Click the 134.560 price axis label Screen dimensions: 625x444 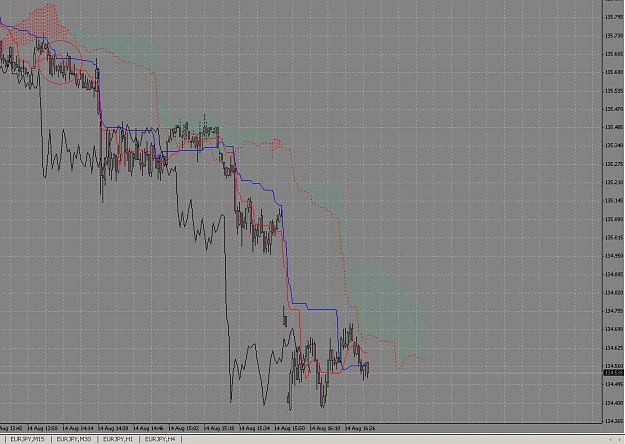click(614, 366)
